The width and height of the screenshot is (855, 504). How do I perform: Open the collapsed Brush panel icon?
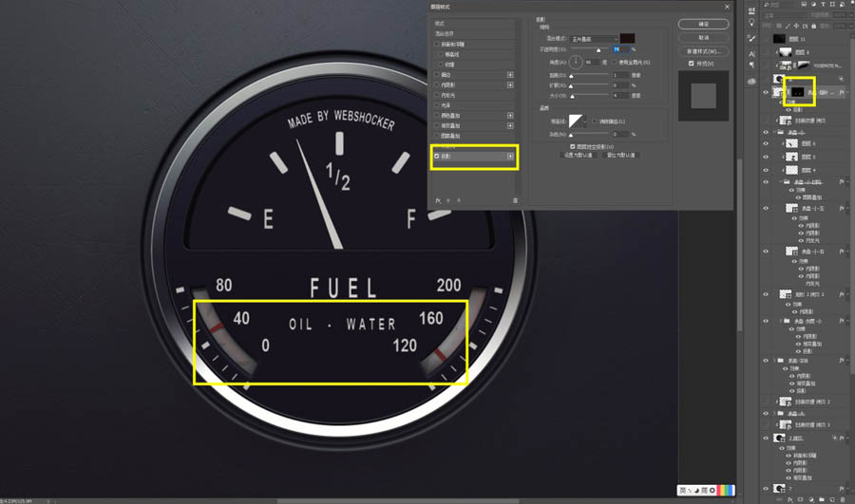(752, 38)
